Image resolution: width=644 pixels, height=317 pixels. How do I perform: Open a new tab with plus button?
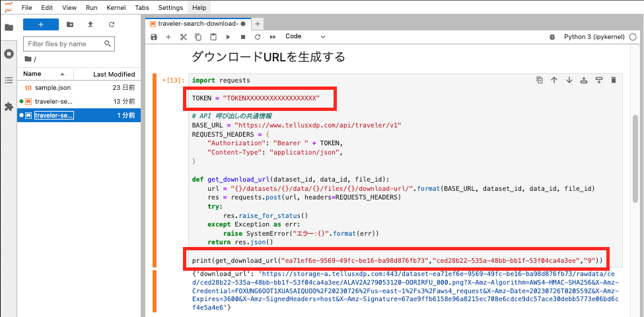pyautogui.click(x=258, y=24)
